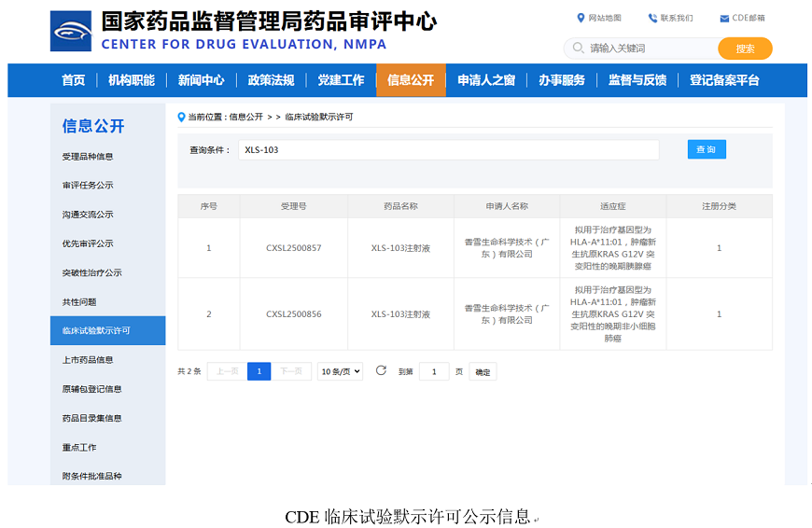Click the blue 查询 query button
The image size is (812, 528).
click(707, 149)
